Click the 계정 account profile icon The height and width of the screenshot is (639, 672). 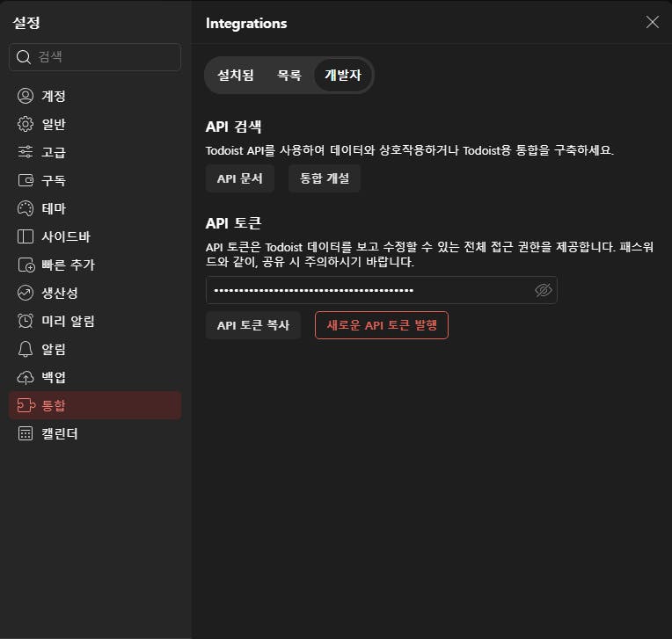26,96
